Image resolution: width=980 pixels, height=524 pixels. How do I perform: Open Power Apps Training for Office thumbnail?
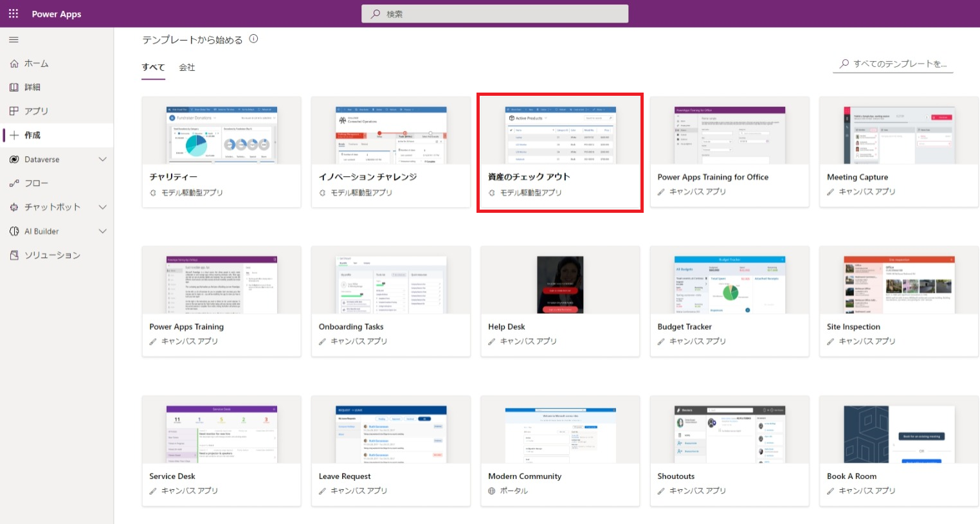click(730, 135)
